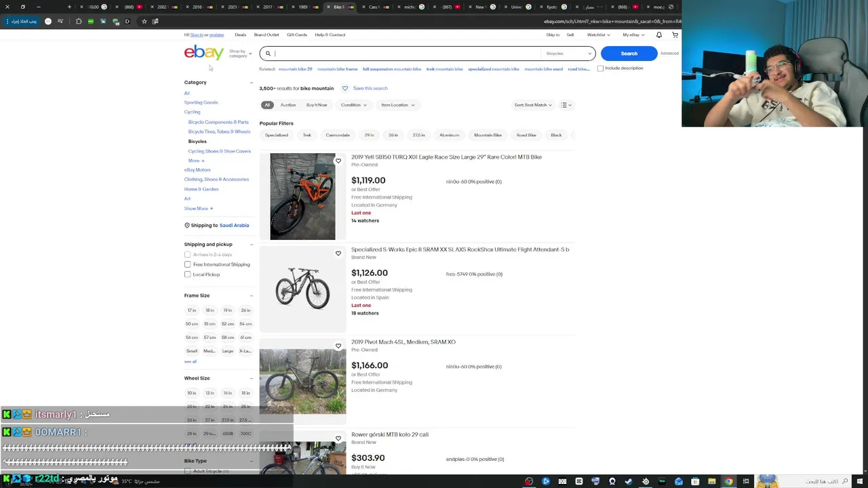
Task: Expand the Item Location dropdown
Action: (397, 105)
